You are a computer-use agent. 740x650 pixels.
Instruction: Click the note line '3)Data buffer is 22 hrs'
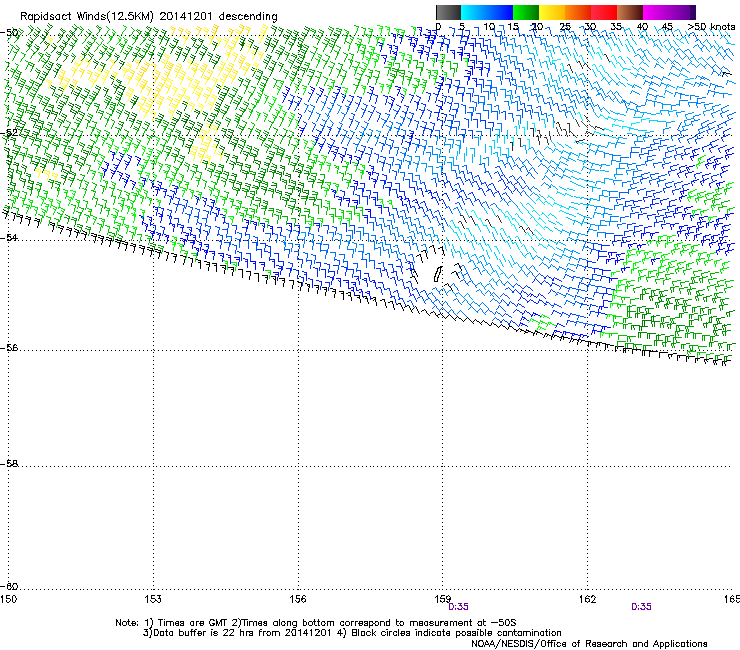point(352,633)
